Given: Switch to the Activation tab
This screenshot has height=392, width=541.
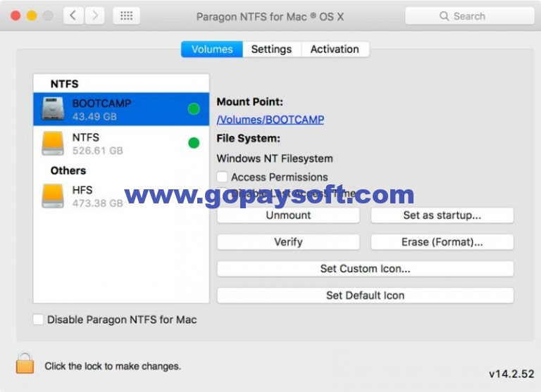Looking at the screenshot, I should point(335,49).
